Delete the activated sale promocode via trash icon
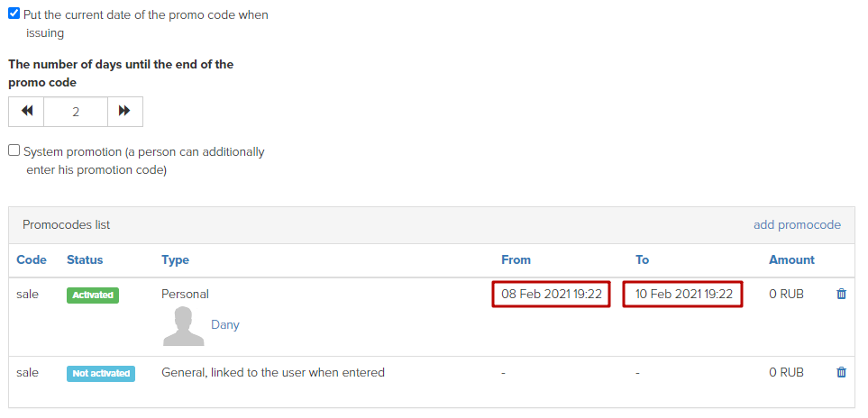Viewport: 868px width, 418px height. tap(841, 295)
